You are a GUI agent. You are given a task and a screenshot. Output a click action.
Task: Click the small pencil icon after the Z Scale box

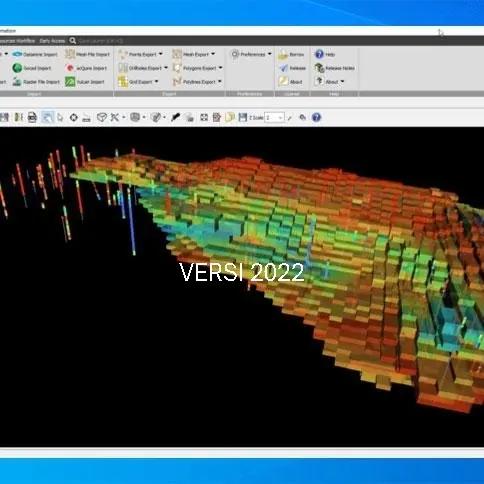point(291,117)
